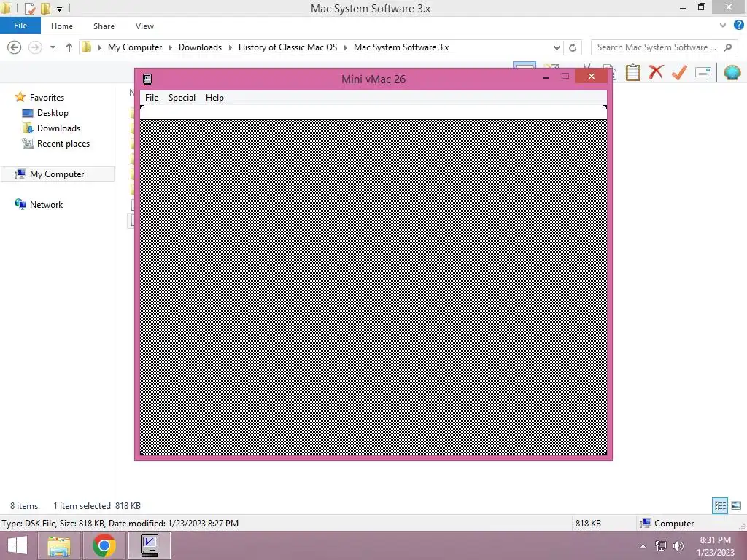Image resolution: width=747 pixels, height=560 pixels.
Task: Click Mini vMac taskbar button
Action: click(149, 545)
